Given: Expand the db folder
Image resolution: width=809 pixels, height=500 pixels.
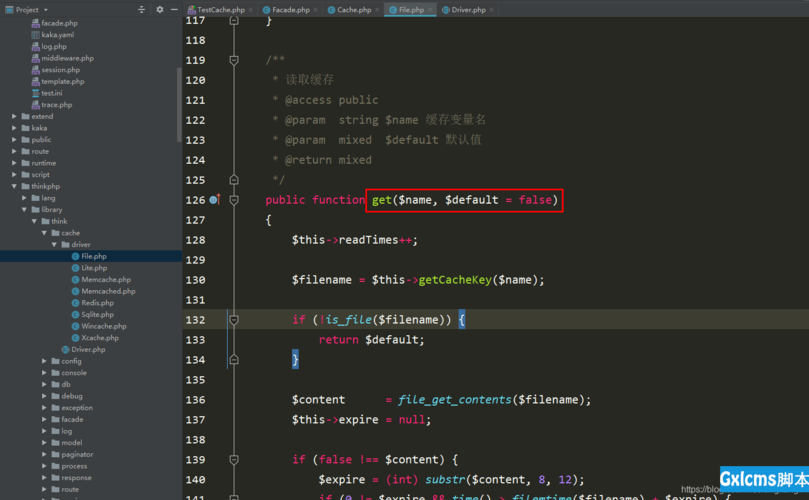Looking at the screenshot, I should click(x=44, y=384).
